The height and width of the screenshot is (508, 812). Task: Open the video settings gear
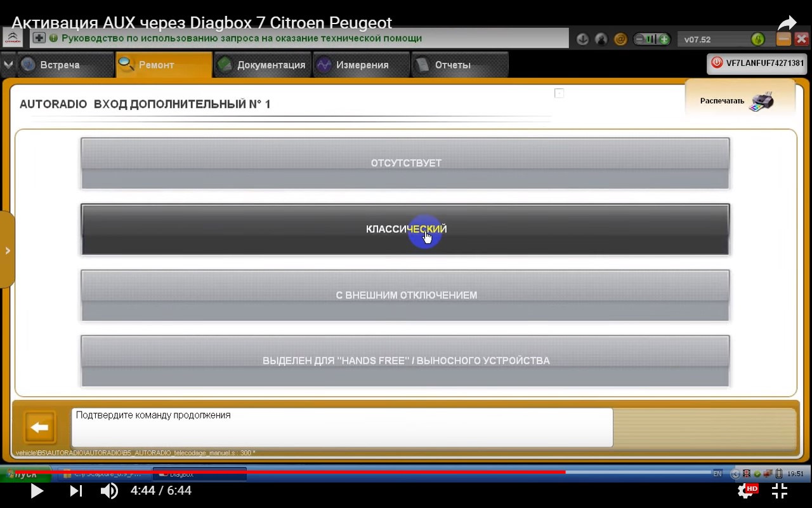pos(746,490)
